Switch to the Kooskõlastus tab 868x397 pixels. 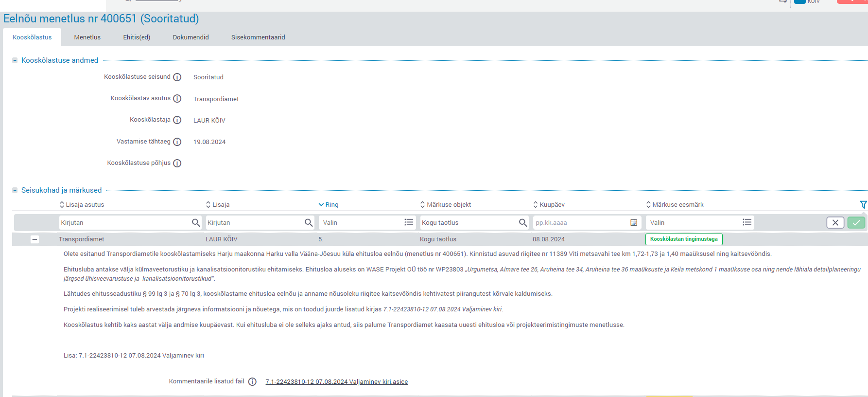click(32, 37)
